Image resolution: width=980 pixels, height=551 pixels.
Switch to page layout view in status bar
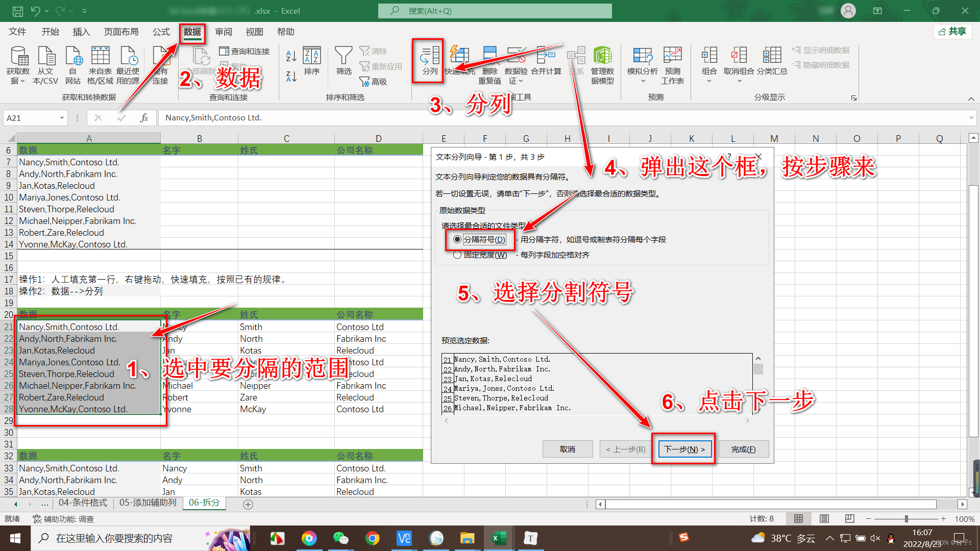pyautogui.click(x=824, y=518)
